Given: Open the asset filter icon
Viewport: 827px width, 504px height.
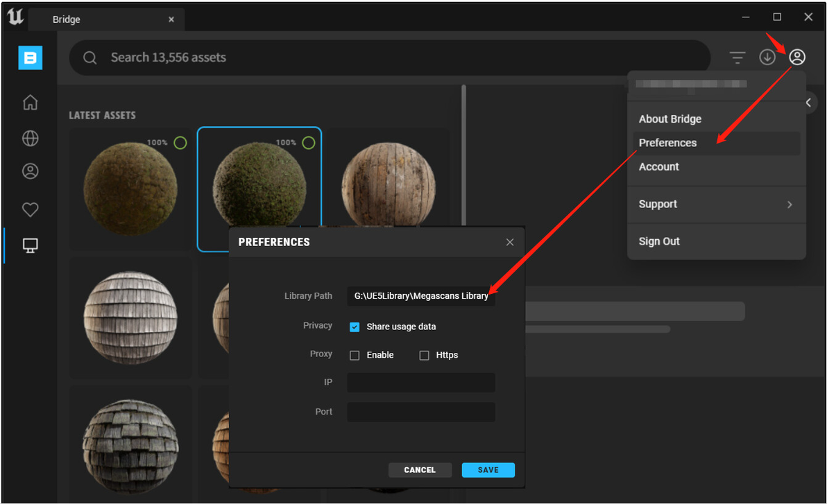Looking at the screenshot, I should [738, 57].
